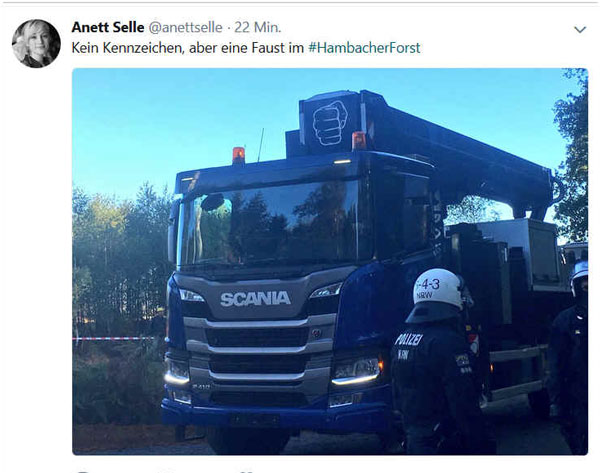600x473 pixels.
Task: Open the tweet via the 22 Min. timestamp
Action: pos(258,27)
